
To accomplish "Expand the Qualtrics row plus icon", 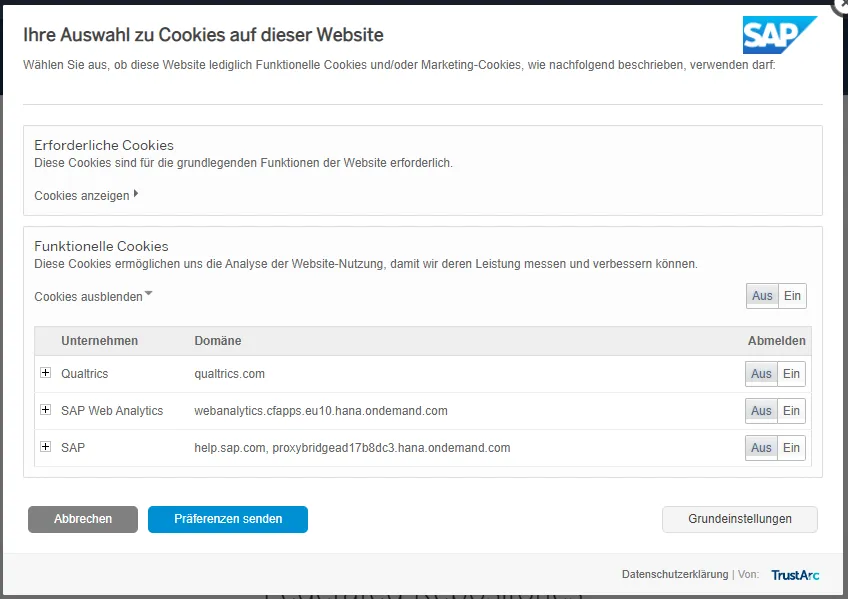I will 45,373.
